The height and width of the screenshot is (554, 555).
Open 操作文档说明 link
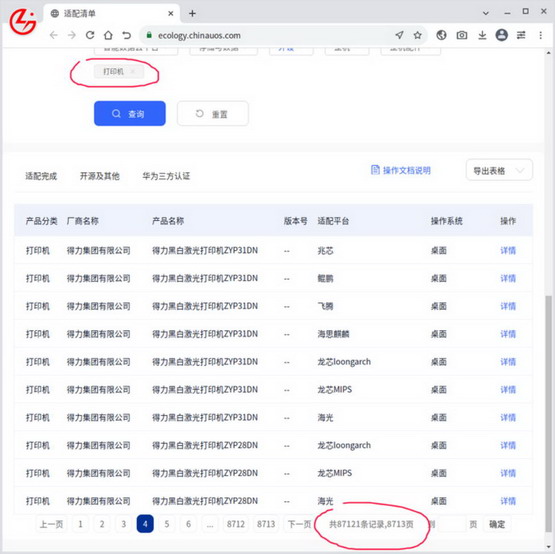[x=401, y=170]
